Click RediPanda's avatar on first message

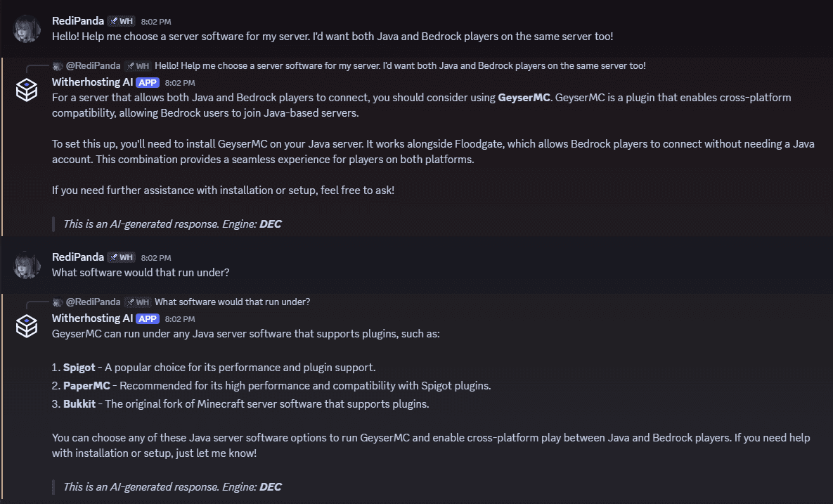point(27,29)
